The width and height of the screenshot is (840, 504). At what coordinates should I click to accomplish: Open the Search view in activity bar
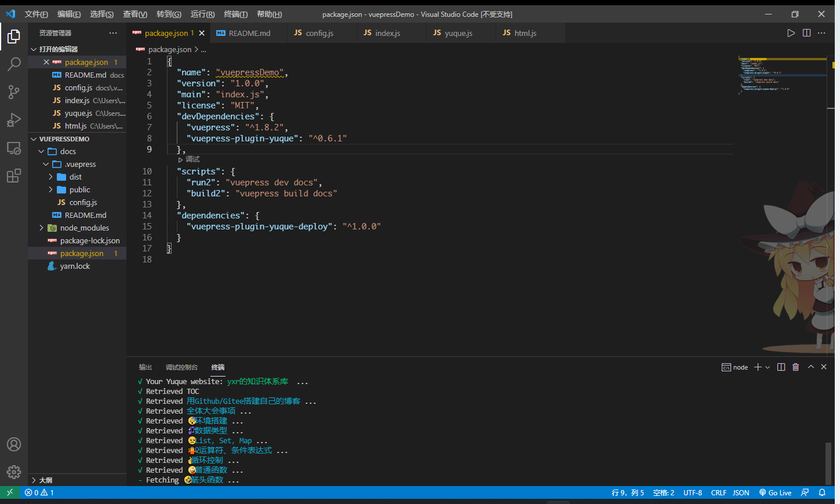coord(14,64)
